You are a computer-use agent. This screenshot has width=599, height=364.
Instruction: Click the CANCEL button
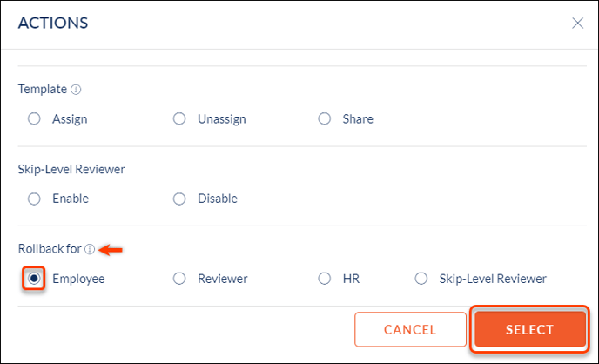pyautogui.click(x=410, y=329)
